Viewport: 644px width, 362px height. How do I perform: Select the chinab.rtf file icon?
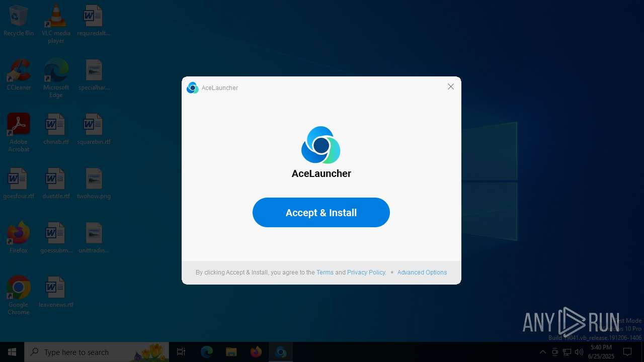tap(56, 129)
